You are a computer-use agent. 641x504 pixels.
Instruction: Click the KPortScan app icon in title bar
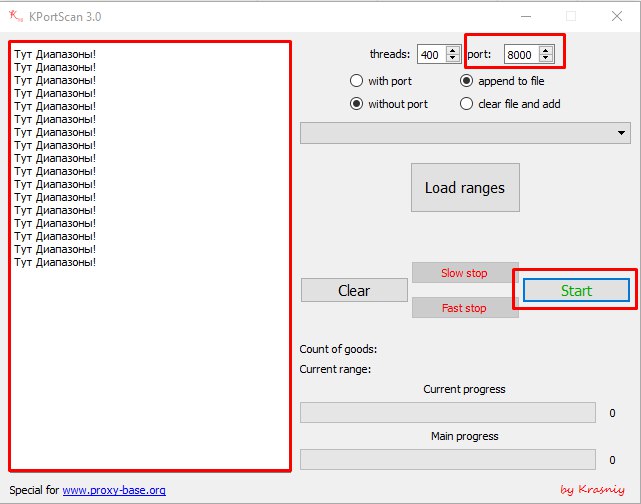tap(16, 16)
